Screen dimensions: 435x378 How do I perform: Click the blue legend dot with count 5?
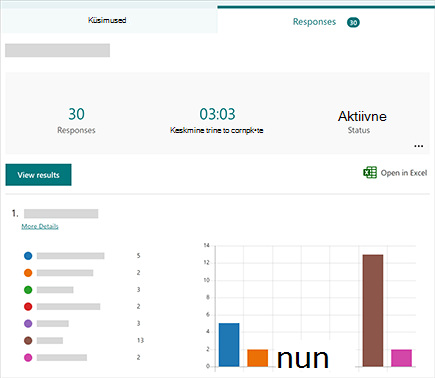click(28, 256)
